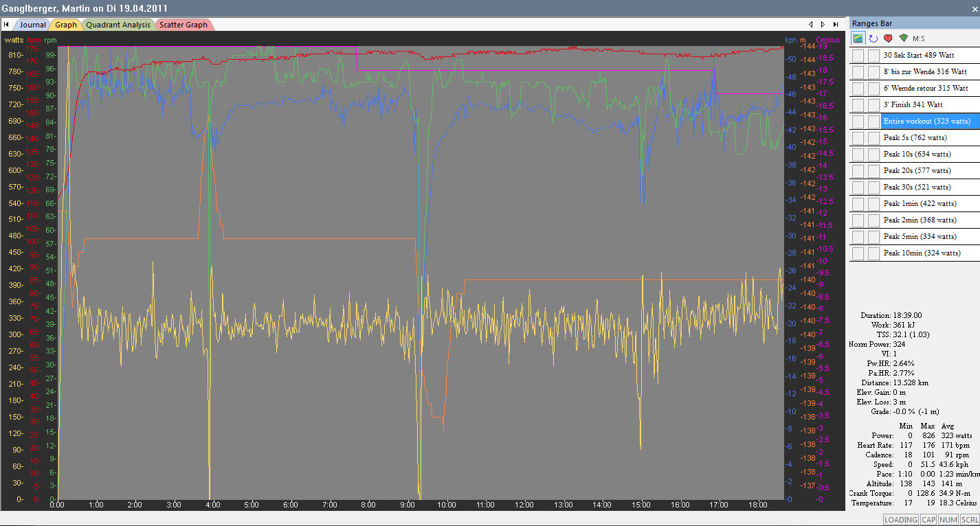
Task: Open the Scatter Graph tab
Action: click(x=183, y=25)
